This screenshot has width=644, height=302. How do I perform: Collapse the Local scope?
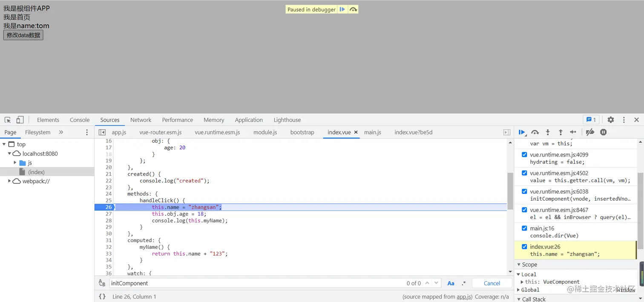point(518,274)
